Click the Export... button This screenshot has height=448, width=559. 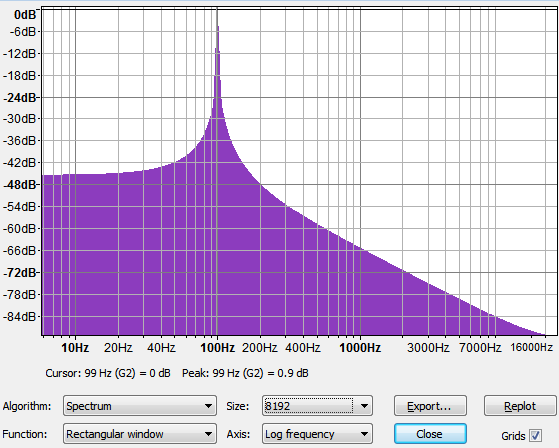coord(430,406)
